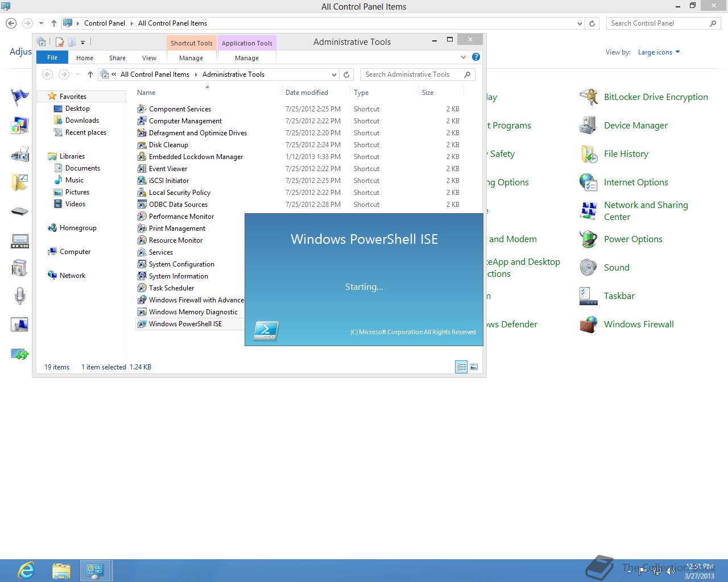This screenshot has width=728, height=582.
Task: Expand the Administrative Tools ribbon chevron
Action: (x=463, y=57)
